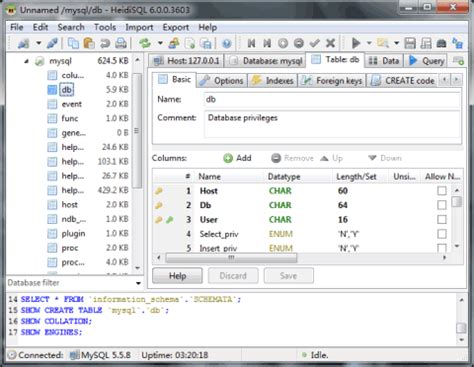Click the columns horizontal scrollbar thumb
This screenshot has width=474, height=367.
(231, 258)
